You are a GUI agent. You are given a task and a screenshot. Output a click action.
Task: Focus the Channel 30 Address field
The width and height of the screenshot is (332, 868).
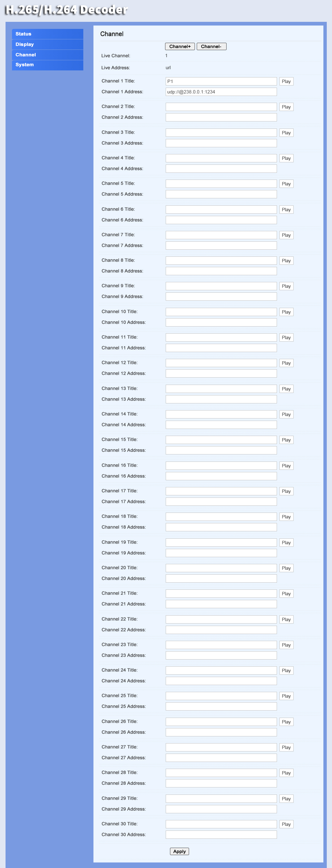[221, 835]
